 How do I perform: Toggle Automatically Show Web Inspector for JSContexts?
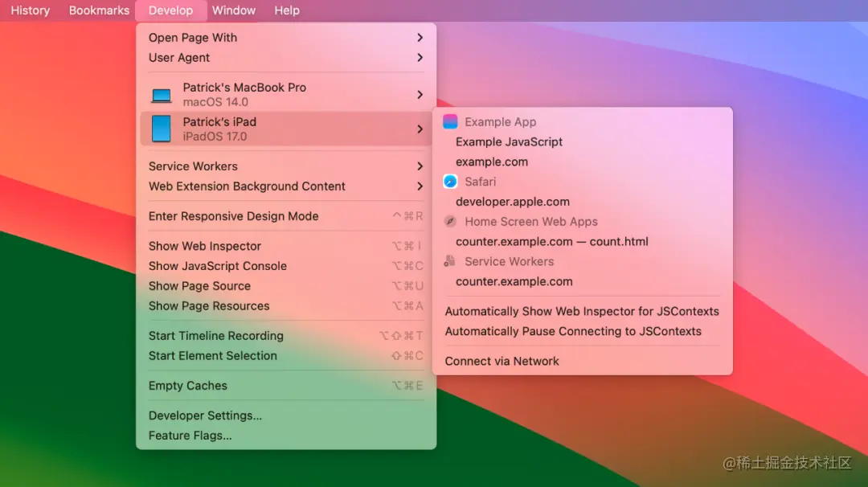(583, 311)
